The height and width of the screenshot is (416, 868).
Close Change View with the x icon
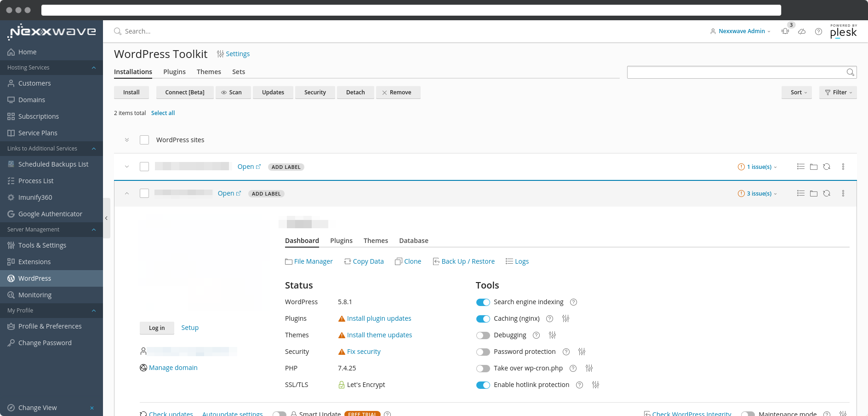(x=92, y=408)
